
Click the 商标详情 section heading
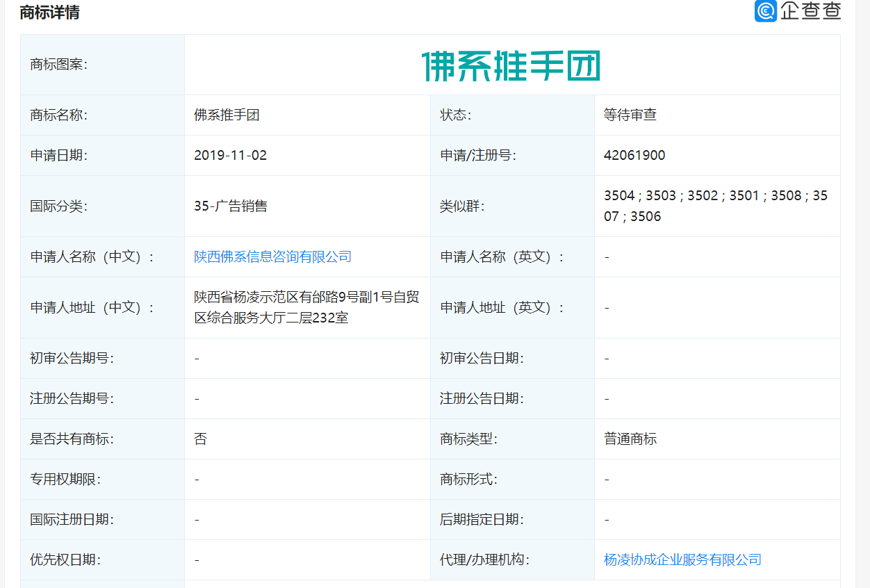click(x=49, y=12)
